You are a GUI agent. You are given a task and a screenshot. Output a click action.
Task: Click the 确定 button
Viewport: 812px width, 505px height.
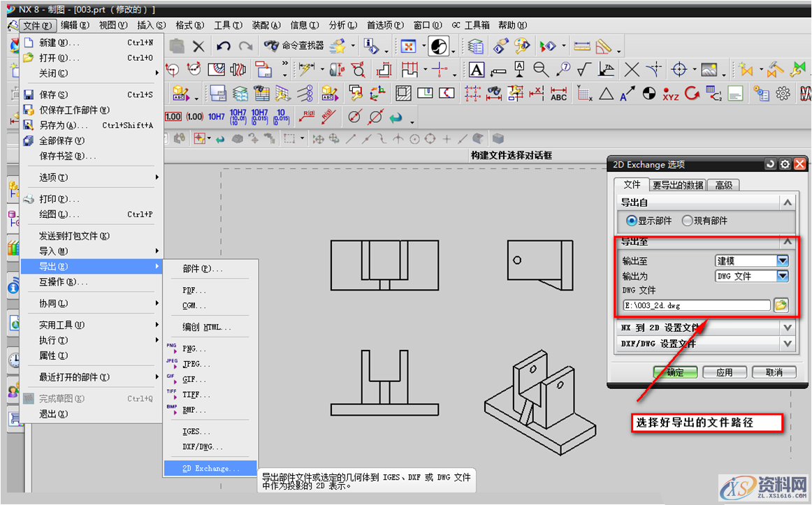[675, 372]
